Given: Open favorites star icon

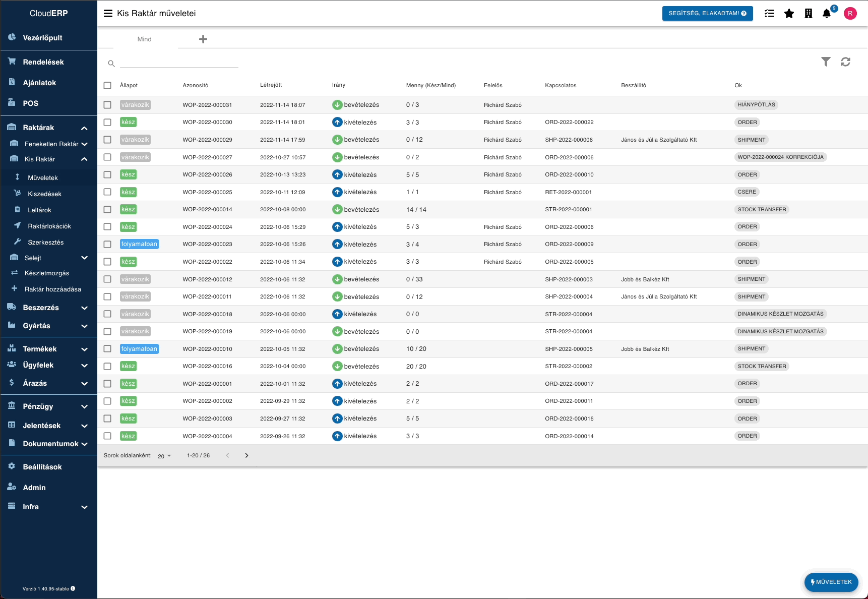Looking at the screenshot, I should pyautogui.click(x=789, y=14).
